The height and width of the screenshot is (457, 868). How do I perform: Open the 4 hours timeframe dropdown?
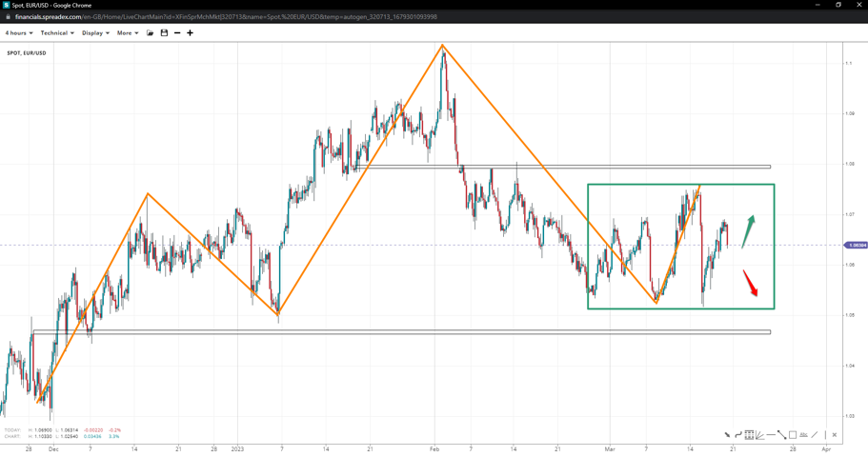click(x=19, y=33)
